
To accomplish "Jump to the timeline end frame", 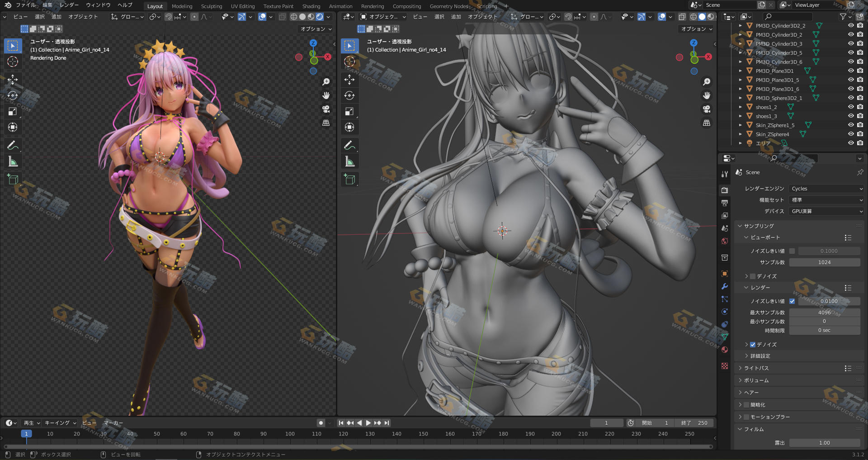I will [x=387, y=423].
